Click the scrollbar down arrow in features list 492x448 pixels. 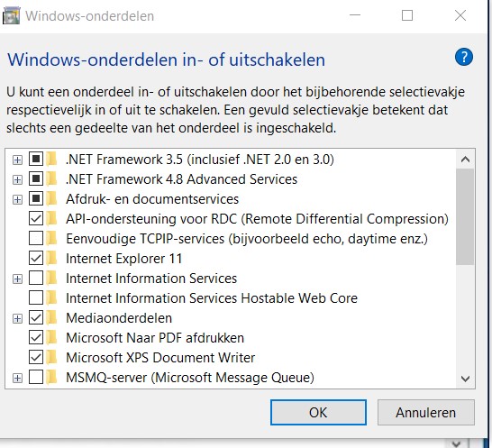[465, 379]
